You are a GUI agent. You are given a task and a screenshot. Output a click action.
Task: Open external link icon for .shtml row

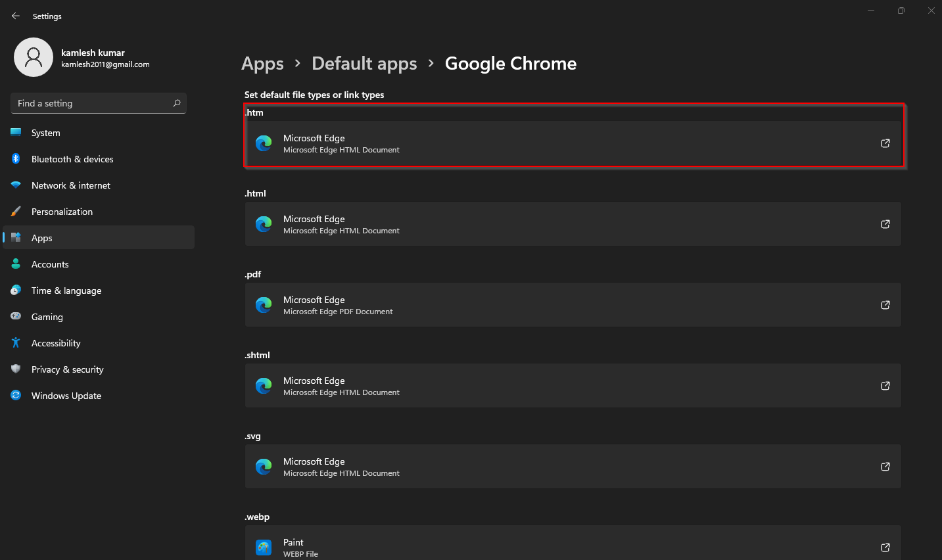885,386
